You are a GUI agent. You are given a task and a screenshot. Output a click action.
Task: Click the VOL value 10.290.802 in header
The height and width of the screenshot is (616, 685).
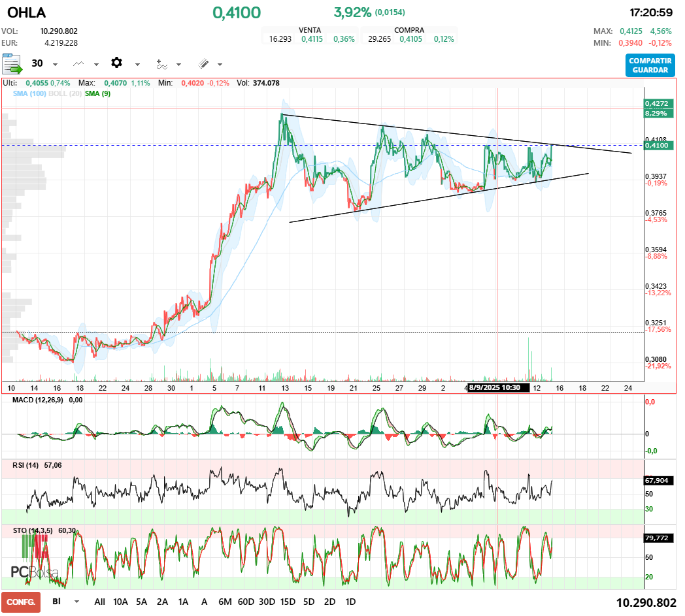59,31
